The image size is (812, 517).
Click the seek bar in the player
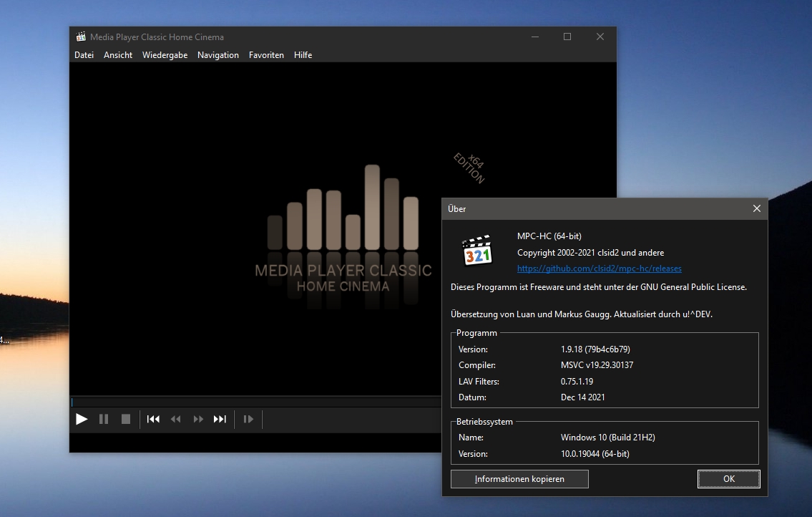(256, 402)
